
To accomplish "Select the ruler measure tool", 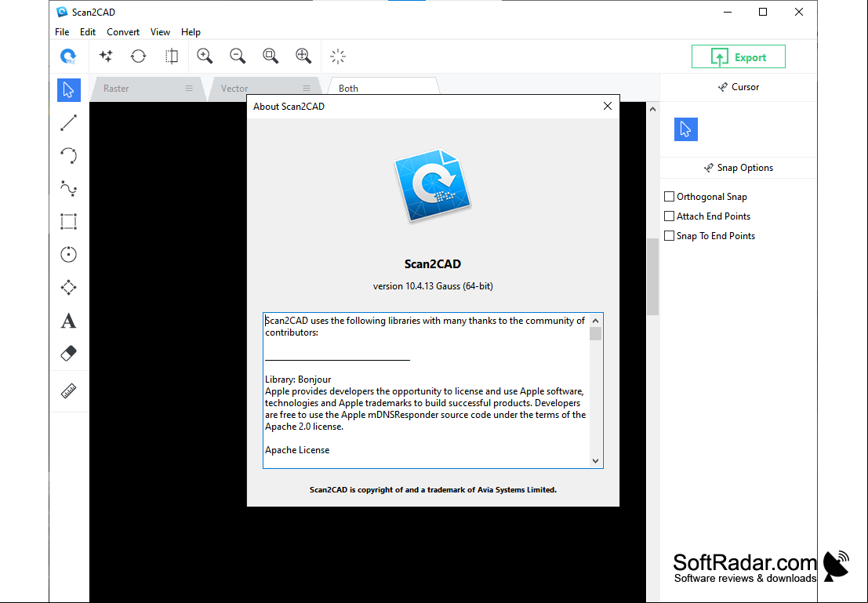I will click(x=69, y=391).
